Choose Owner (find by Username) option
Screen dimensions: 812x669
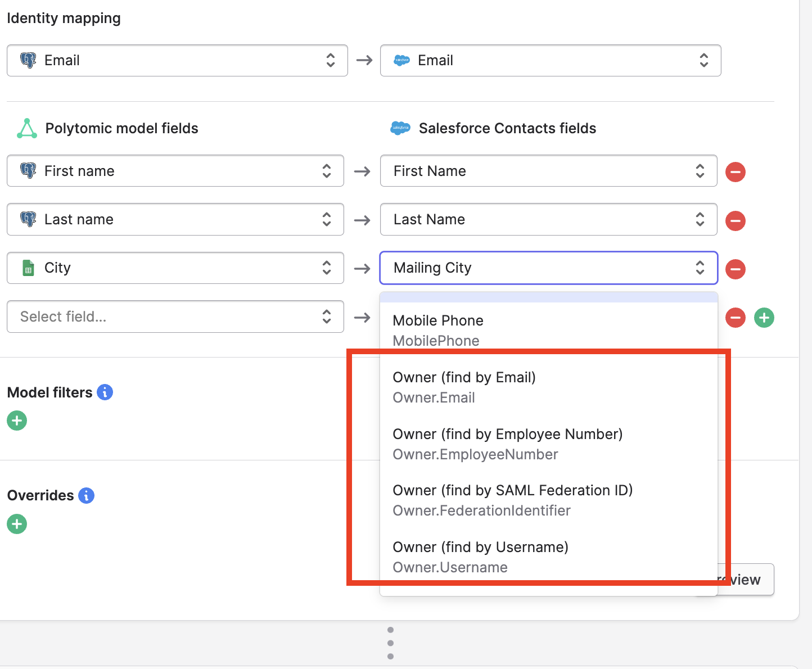[x=549, y=557]
